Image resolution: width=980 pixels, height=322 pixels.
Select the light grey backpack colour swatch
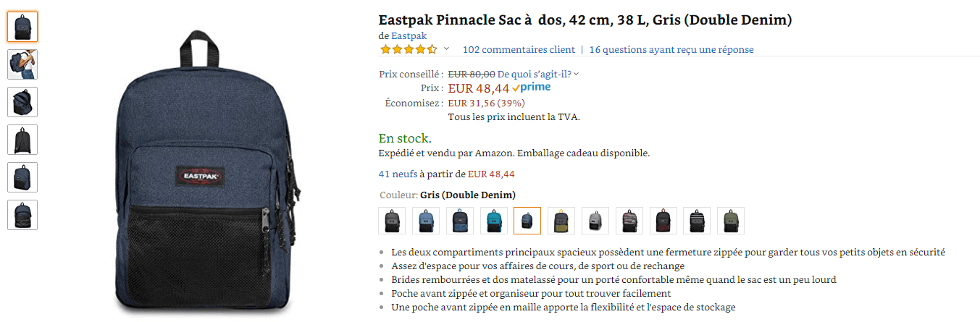(595, 221)
